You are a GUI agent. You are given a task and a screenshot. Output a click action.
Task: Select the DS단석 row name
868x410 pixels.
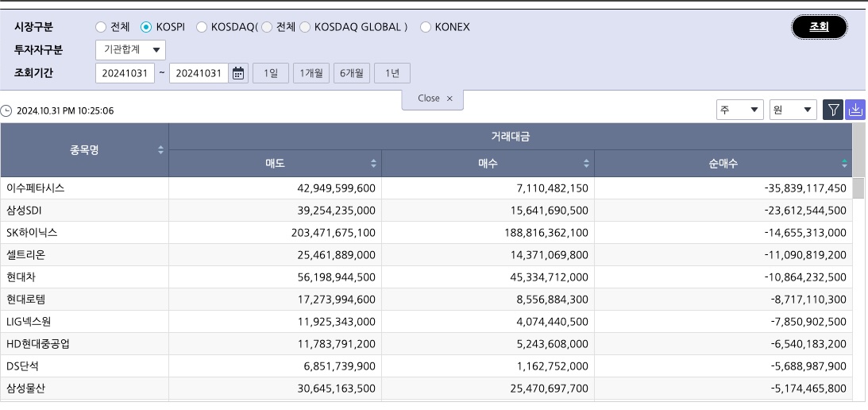click(x=23, y=366)
